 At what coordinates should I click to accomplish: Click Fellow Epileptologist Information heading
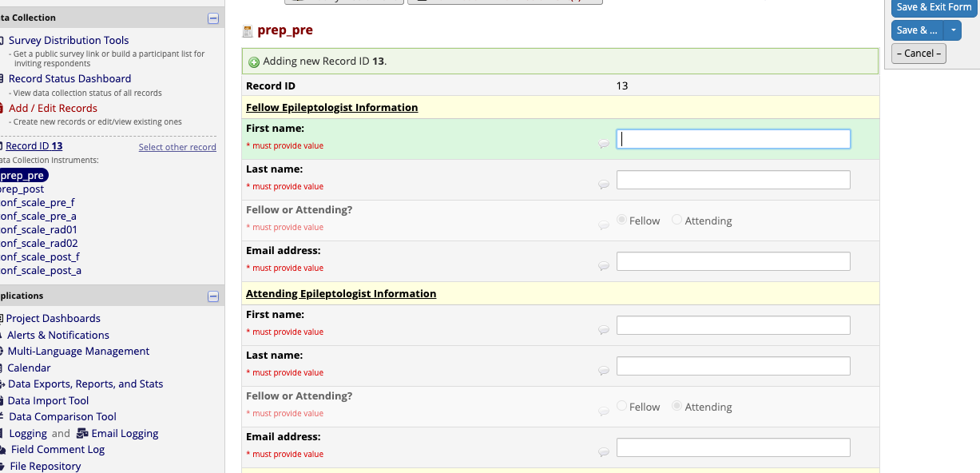[x=331, y=107]
